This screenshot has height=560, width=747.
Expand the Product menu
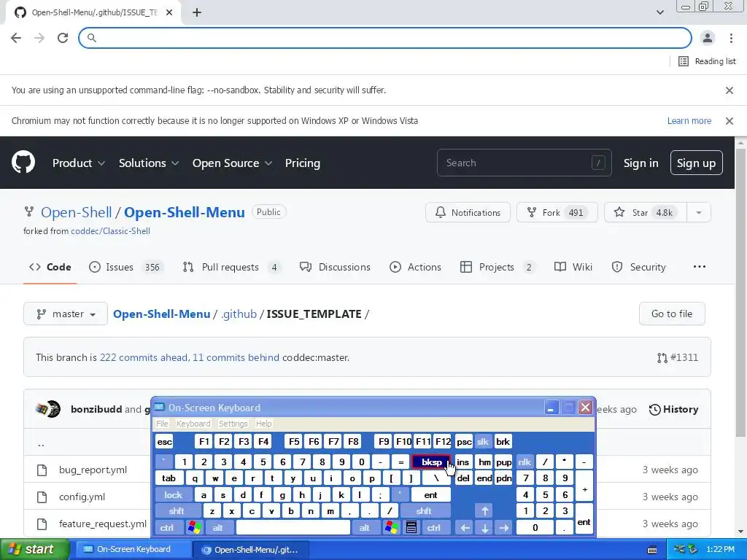tap(79, 163)
